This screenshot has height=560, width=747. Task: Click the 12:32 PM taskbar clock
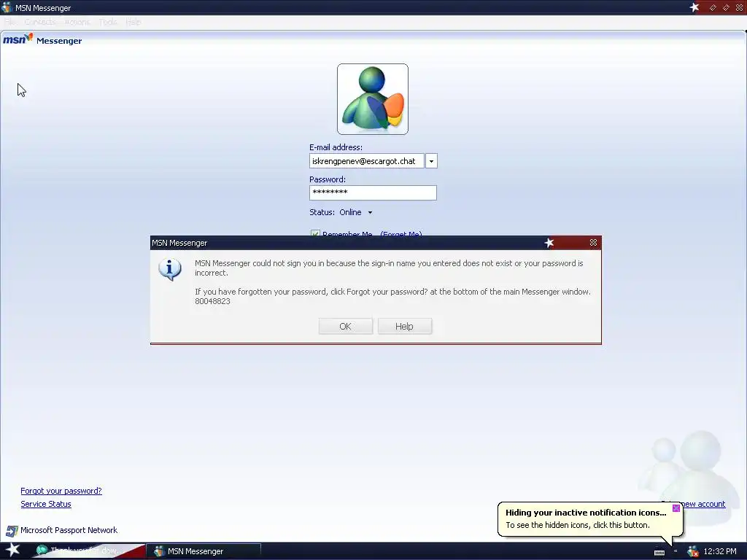pyautogui.click(x=720, y=551)
